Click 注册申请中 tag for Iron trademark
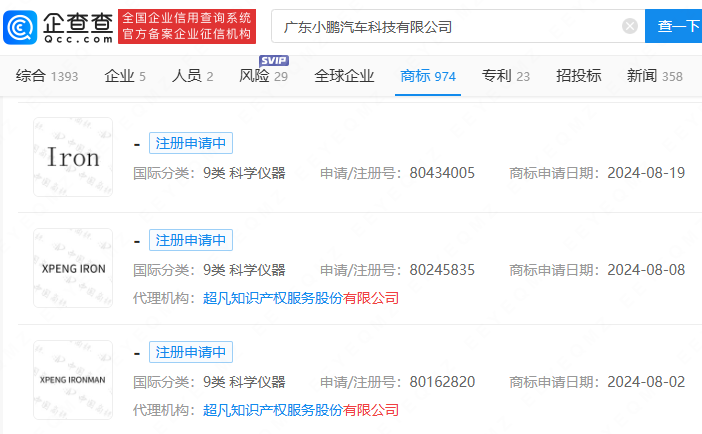Viewport: 702px width, 434px height. click(x=191, y=143)
